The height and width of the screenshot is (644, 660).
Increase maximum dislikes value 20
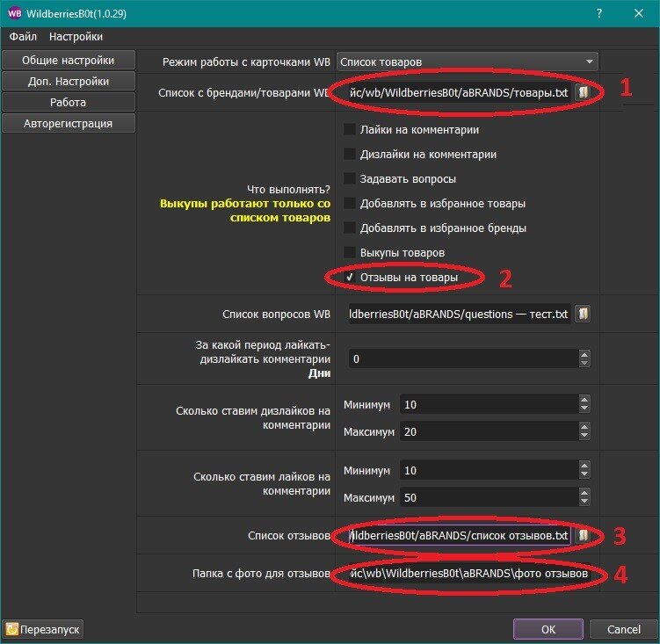point(584,427)
